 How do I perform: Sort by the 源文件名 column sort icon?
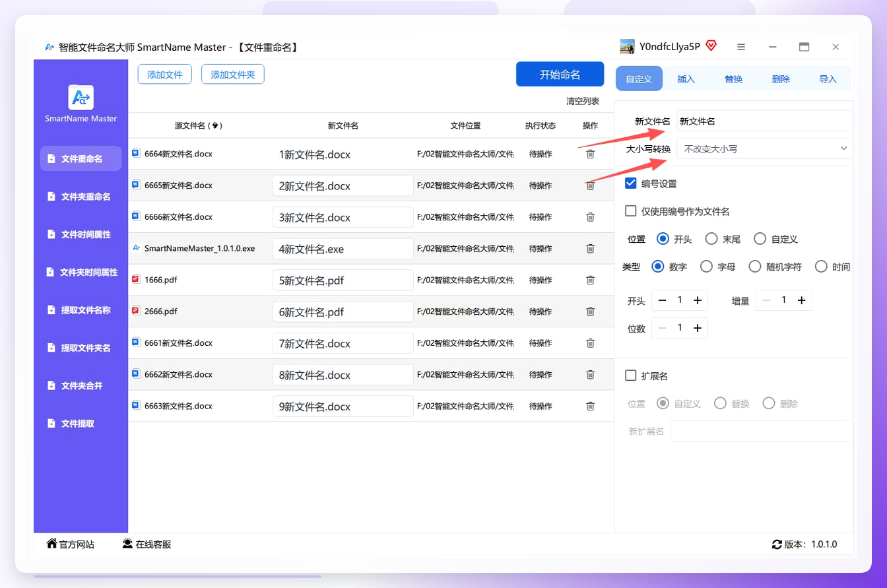click(216, 125)
